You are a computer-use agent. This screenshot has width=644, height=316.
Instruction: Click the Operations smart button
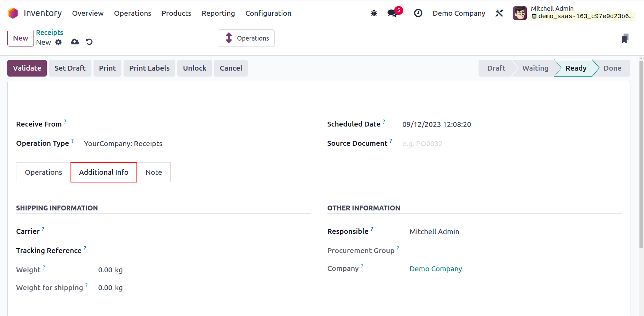(246, 38)
